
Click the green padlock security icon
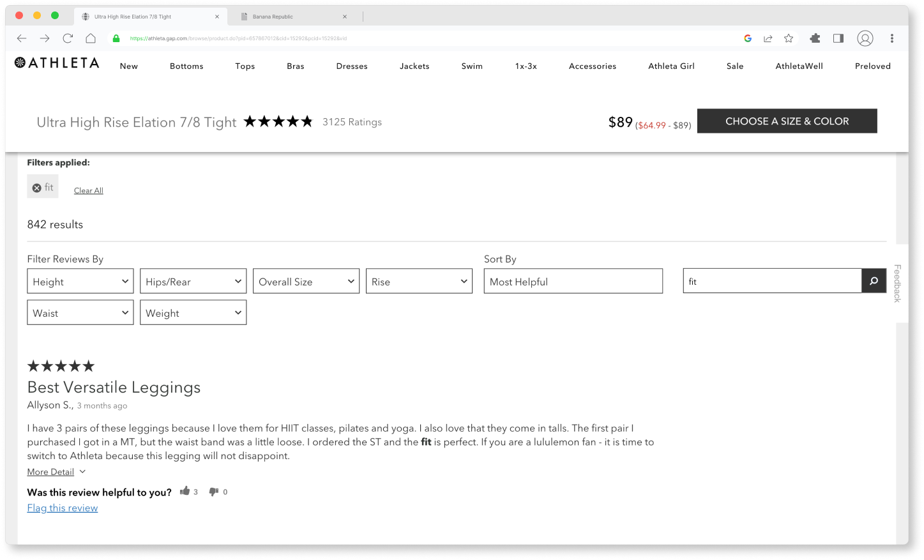pyautogui.click(x=116, y=38)
